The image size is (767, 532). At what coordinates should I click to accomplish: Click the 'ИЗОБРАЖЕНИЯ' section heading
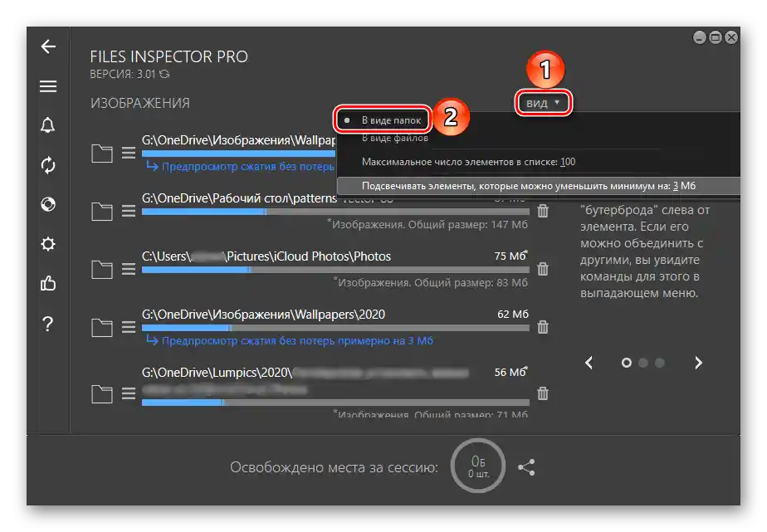140,103
